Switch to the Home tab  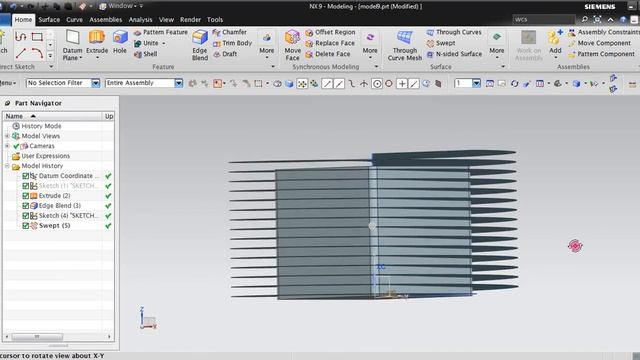pyautogui.click(x=23, y=20)
